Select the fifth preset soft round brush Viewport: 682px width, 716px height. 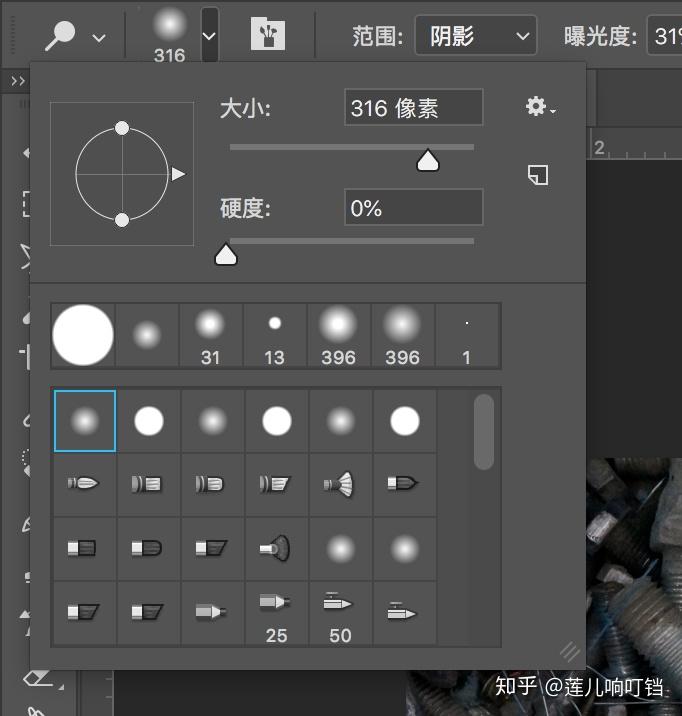coord(341,421)
